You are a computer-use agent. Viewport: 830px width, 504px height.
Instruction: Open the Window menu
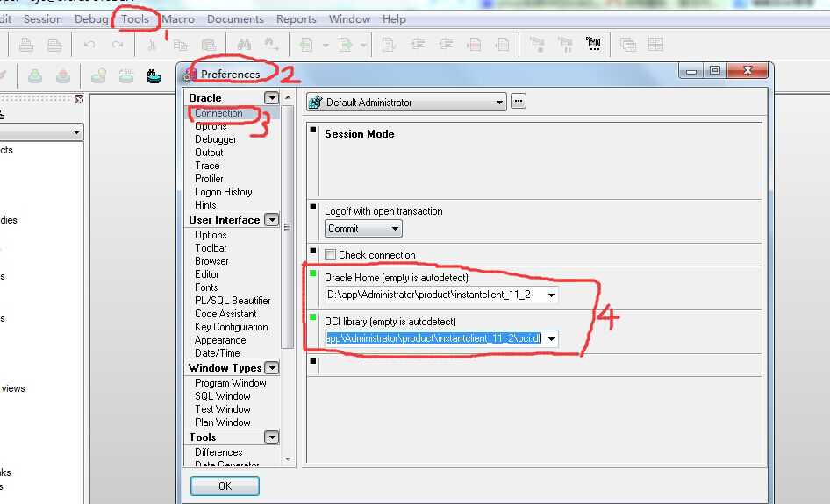click(x=349, y=19)
